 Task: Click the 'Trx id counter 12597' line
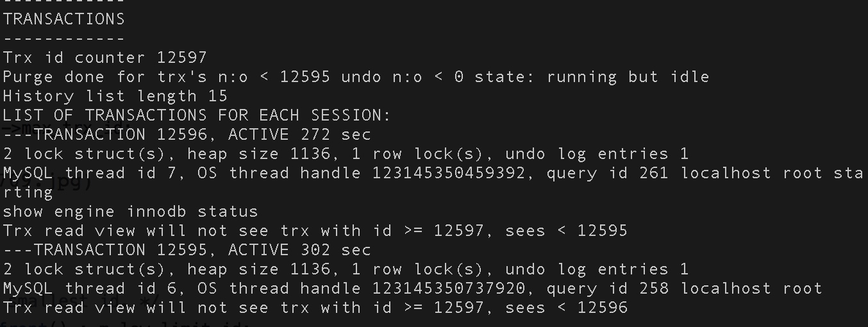click(104, 58)
